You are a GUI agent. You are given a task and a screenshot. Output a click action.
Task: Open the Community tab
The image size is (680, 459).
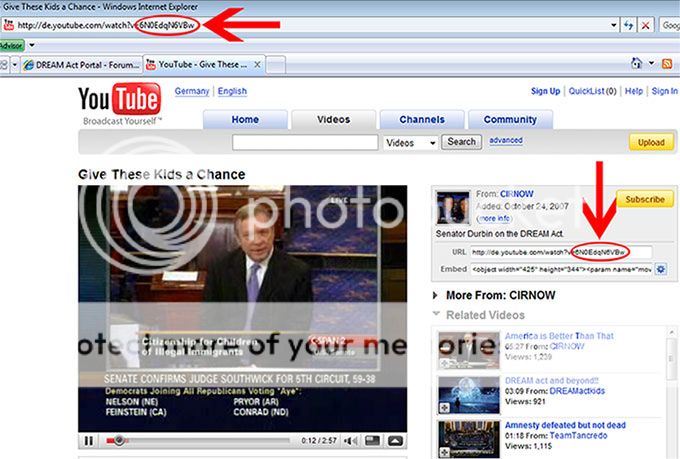(510, 120)
